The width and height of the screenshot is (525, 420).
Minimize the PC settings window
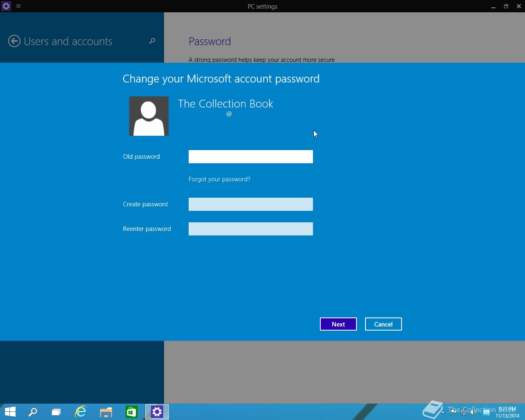[x=493, y=6]
